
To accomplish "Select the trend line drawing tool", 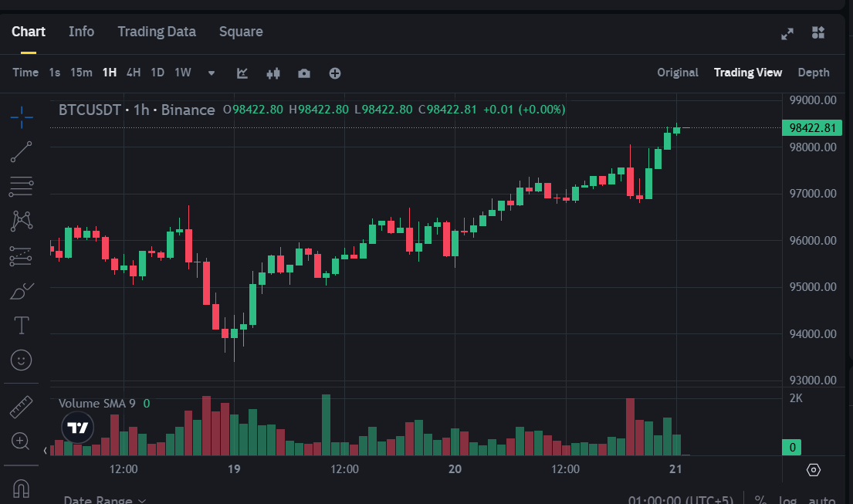I will click(x=21, y=152).
